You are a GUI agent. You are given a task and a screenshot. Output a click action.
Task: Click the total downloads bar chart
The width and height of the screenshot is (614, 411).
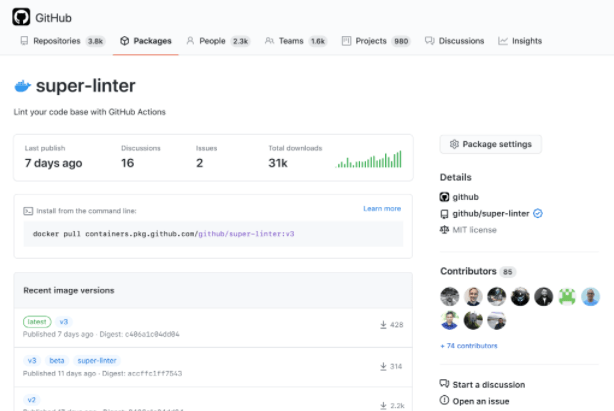[369, 159]
